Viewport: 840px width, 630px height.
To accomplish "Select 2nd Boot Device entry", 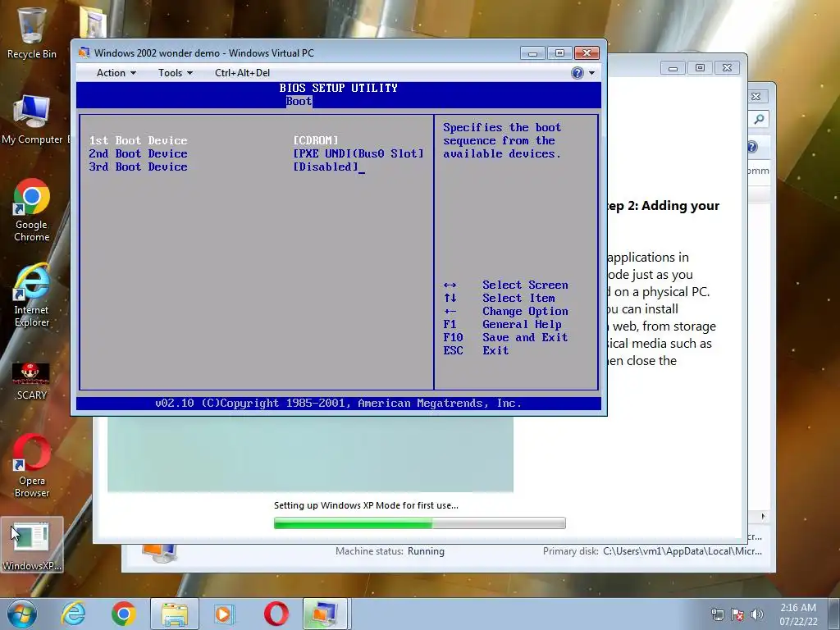I will click(x=138, y=153).
